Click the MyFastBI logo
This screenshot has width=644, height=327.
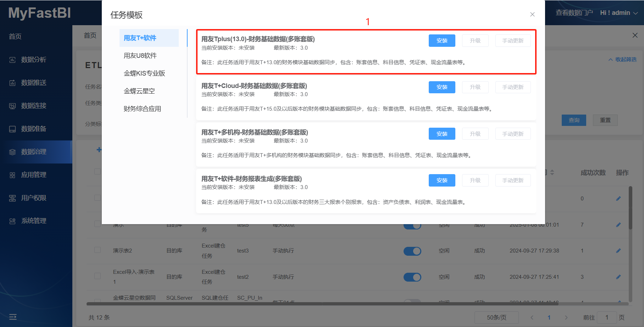point(39,13)
